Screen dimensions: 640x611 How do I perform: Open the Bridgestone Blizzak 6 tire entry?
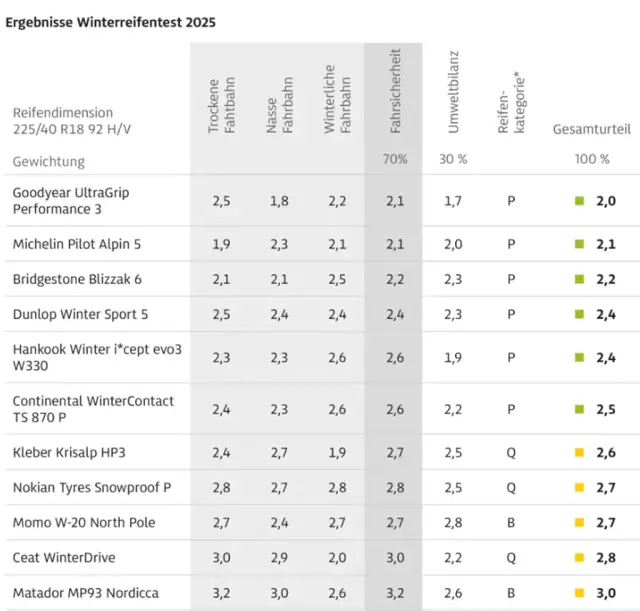point(77,279)
